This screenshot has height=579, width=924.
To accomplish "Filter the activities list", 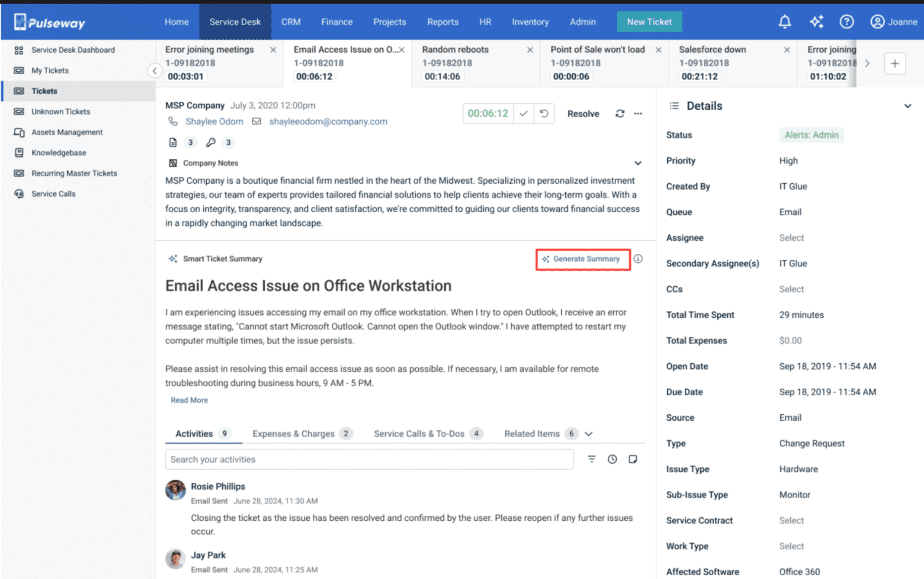I will (591, 459).
